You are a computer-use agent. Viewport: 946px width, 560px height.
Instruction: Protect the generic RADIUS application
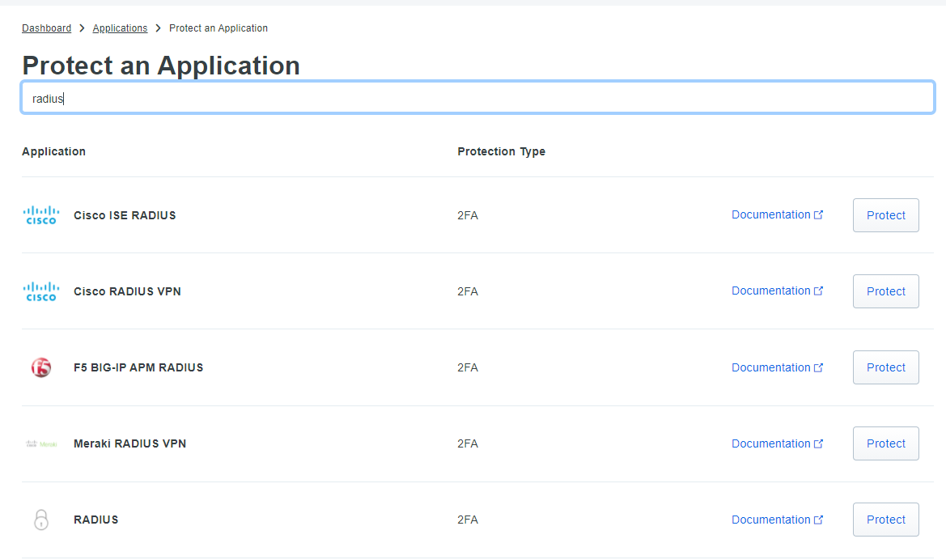(x=885, y=520)
